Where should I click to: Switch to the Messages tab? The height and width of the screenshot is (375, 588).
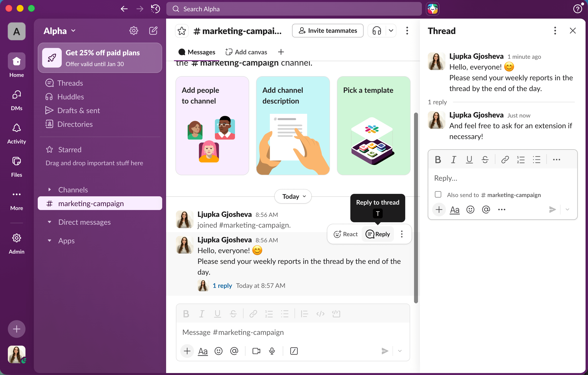click(197, 52)
